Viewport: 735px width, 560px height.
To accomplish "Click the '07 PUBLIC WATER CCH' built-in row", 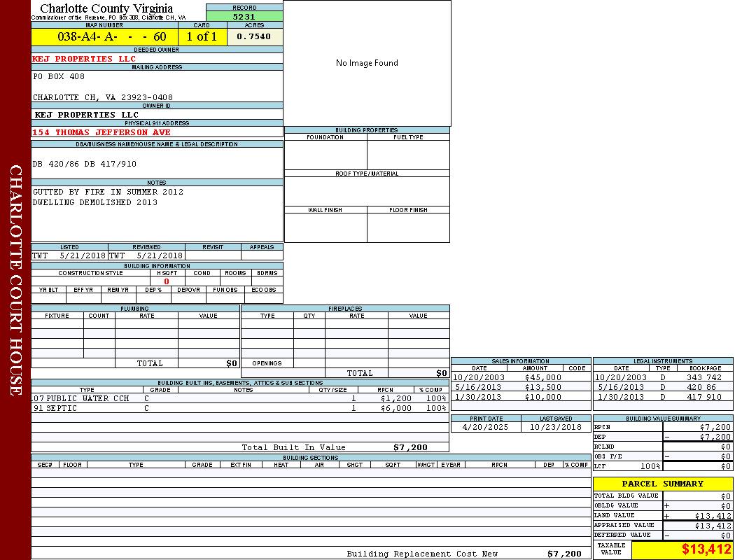I will click(81, 398).
